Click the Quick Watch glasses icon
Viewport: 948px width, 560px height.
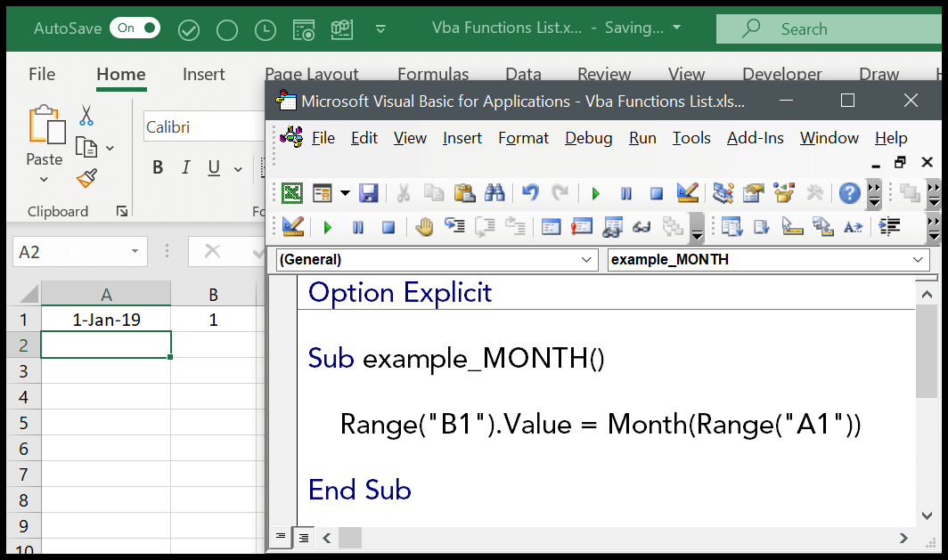point(641,227)
